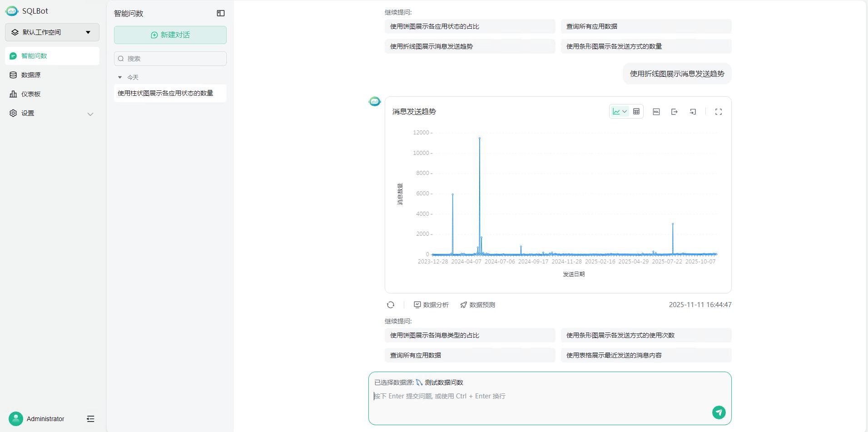This screenshot has height=432, width=868.
Task: Open the 默认工作空间 workspace dropdown
Action: tap(52, 32)
